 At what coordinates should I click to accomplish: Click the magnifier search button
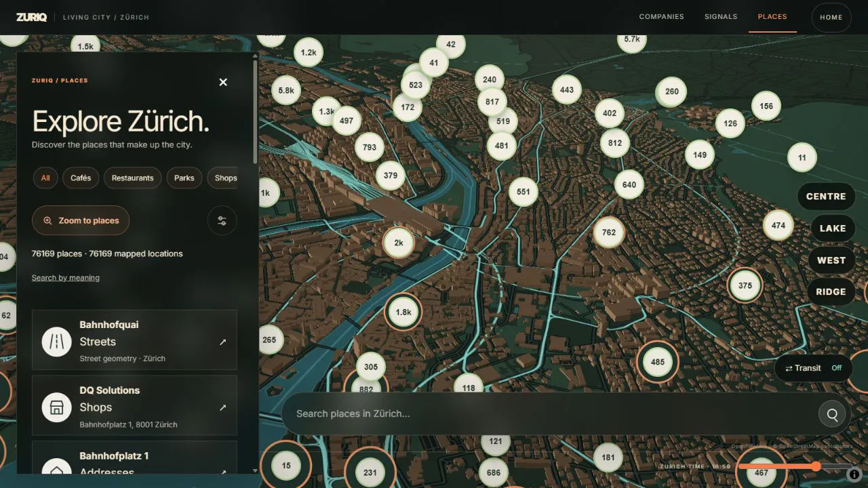tap(832, 413)
